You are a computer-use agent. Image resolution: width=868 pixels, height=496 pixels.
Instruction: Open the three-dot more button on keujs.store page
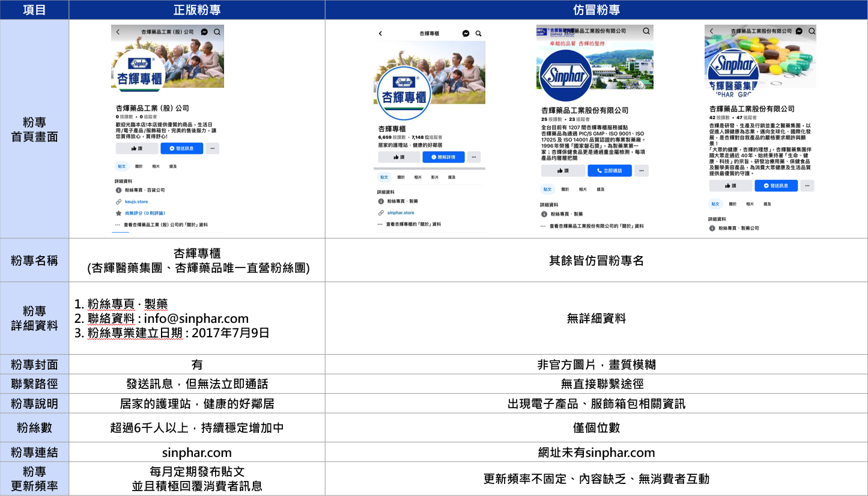[x=213, y=148]
